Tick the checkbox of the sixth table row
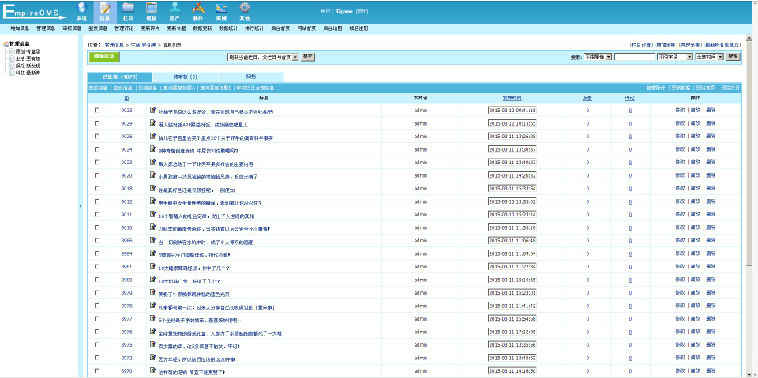This screenshot has height=378, width=758. point(97,175)
